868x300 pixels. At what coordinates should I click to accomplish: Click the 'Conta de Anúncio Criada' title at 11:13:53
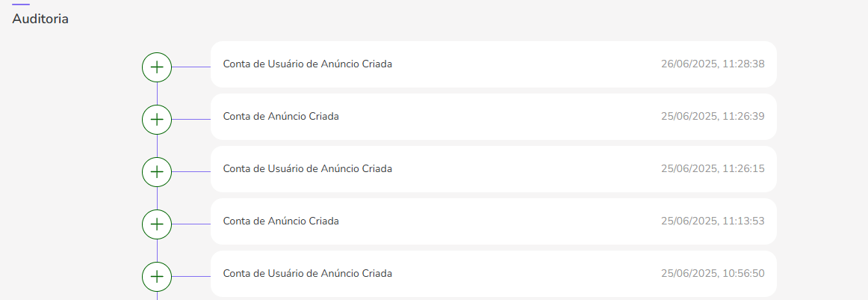[281, 221]
